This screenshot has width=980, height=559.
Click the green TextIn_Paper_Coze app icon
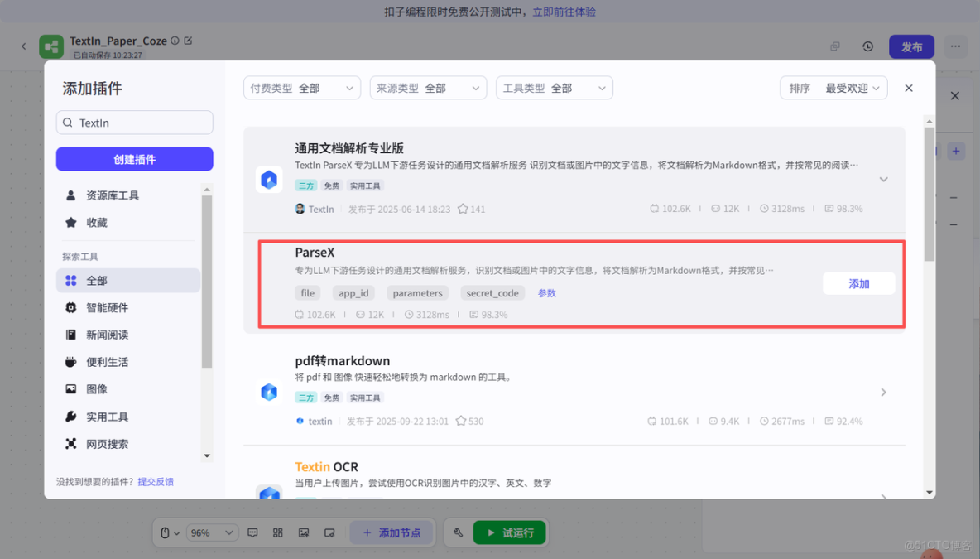pyautogui.click(x=51, y=46)
